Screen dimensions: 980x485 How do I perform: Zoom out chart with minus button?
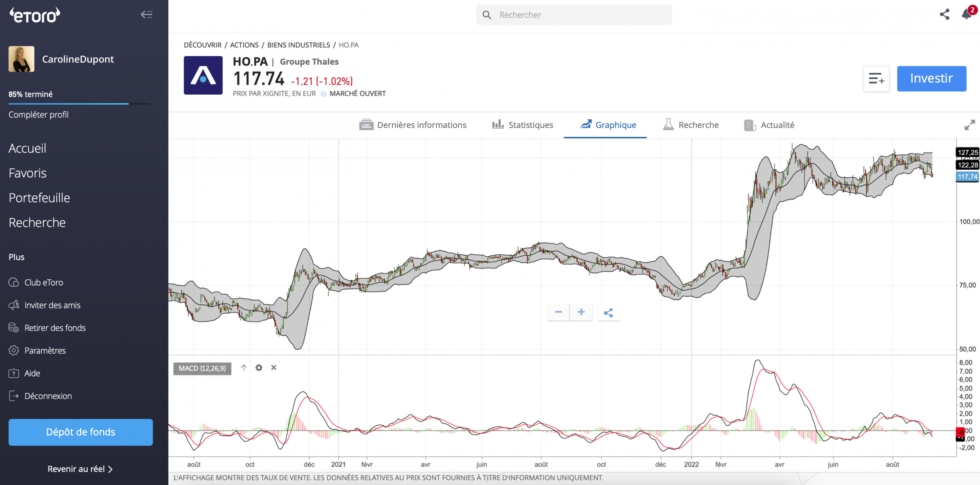[x=558, y=312]
